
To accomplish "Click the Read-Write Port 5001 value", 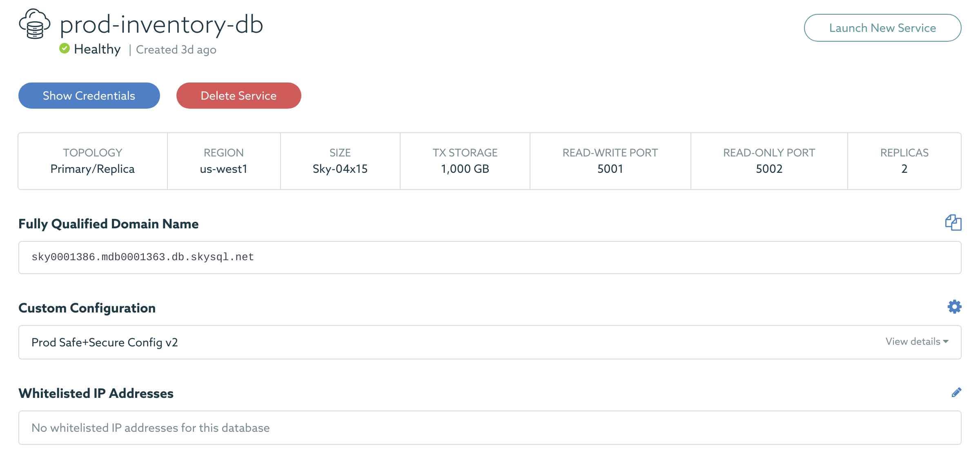I will coord(610,169).
